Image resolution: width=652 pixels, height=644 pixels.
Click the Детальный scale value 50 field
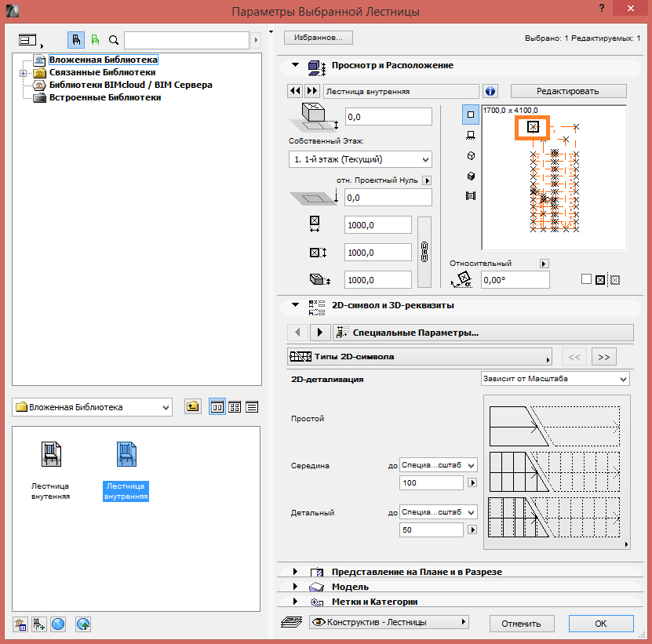pyautogui.click(x=432, y=529)
